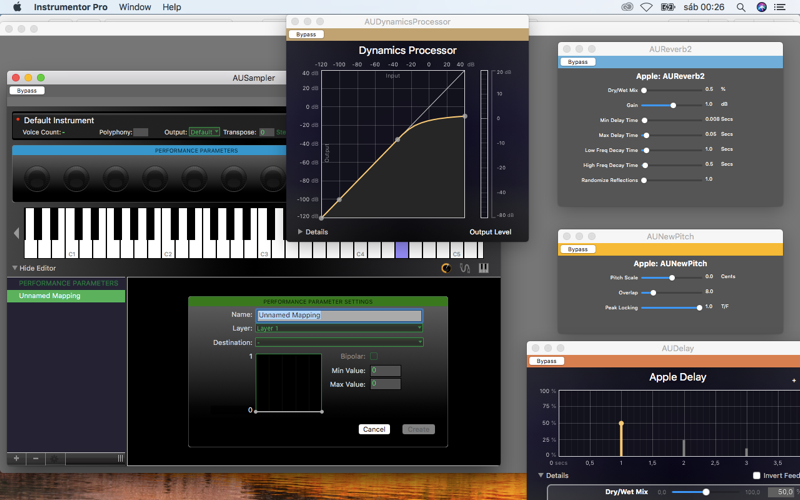Click the Overlap slider in AUNewPitch

coord(672,293)
